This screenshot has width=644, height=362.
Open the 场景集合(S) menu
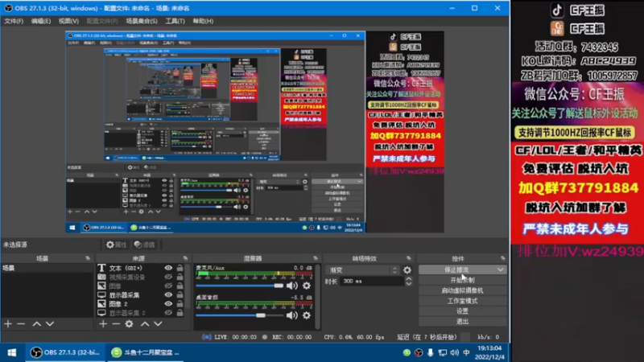pyautogui.click(x=142, y=21)
